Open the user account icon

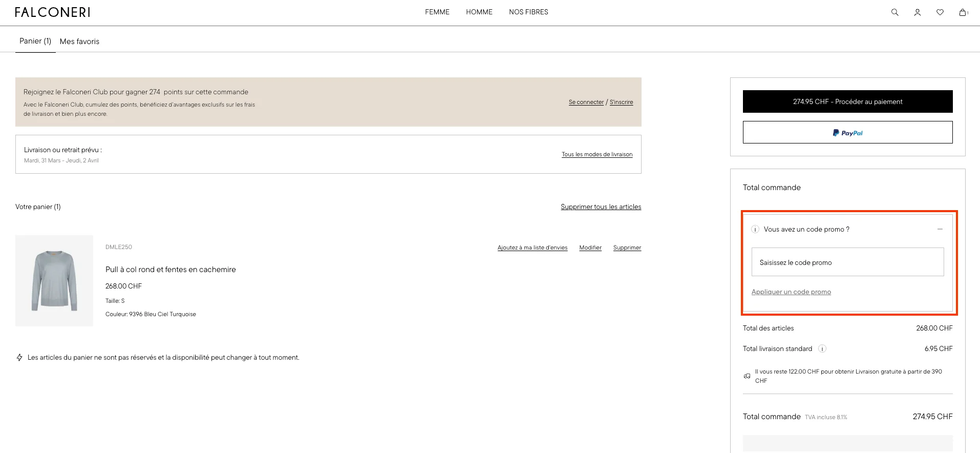click(x=917, y=12)
